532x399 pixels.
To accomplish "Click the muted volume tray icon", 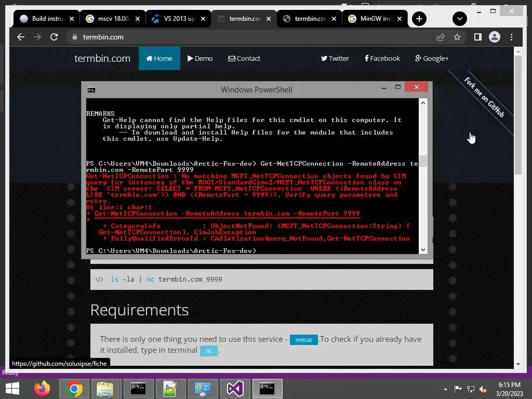I will [483, 389].
